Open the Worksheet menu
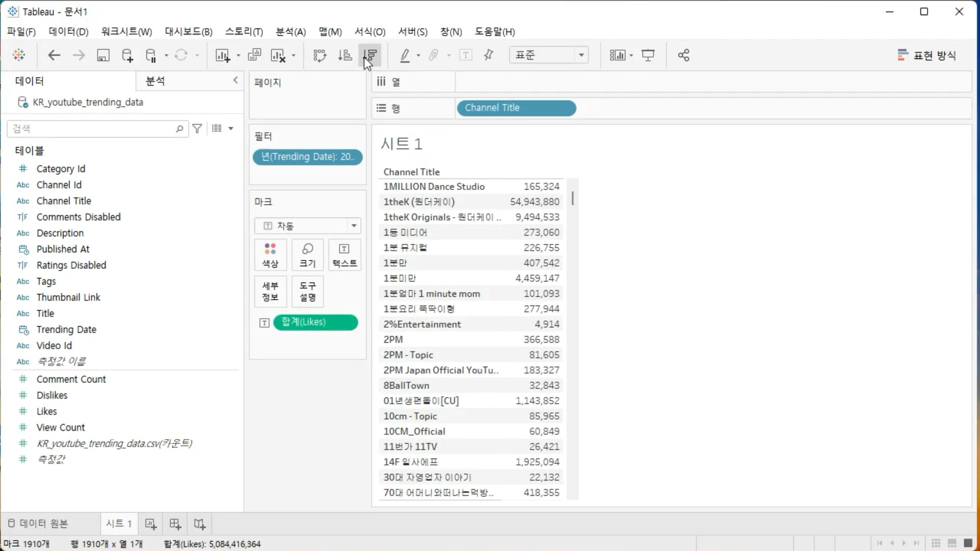 [126, 32]
